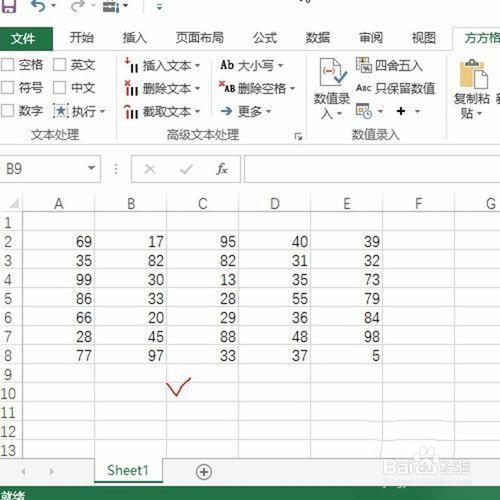Click the plus sign icon in 数值录入
The height and width of the screenshot is (500, 500).
point(401,111)
